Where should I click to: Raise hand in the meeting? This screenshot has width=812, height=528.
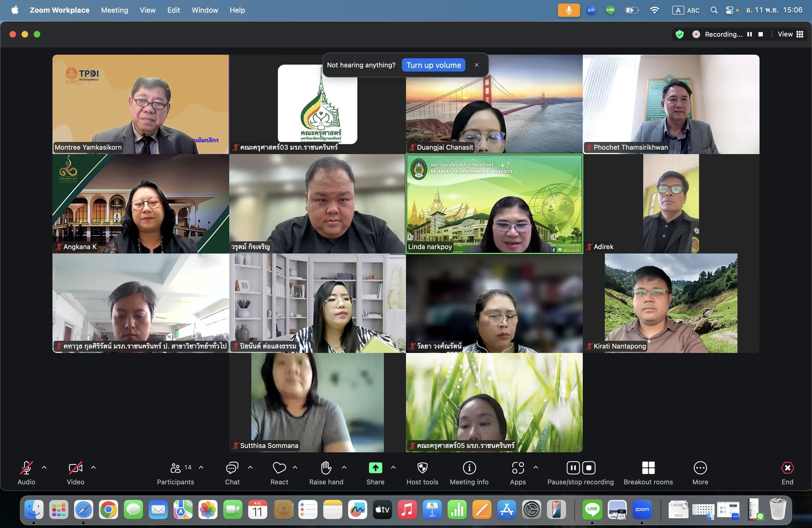(326, 469)
